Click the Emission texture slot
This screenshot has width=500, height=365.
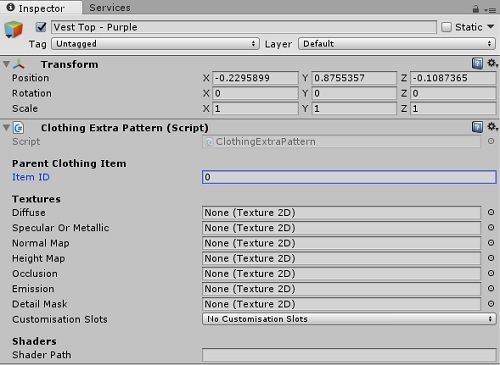point(341,289)
